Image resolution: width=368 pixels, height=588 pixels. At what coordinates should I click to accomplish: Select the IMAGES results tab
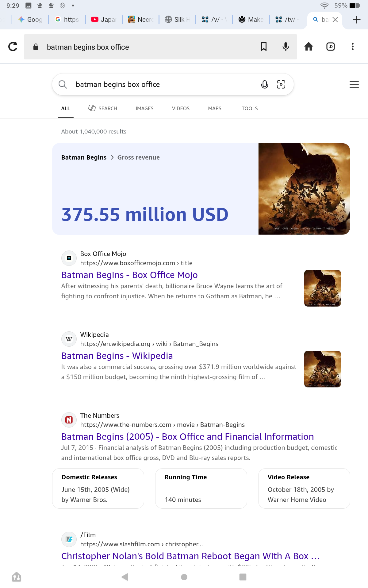(144, 108)
